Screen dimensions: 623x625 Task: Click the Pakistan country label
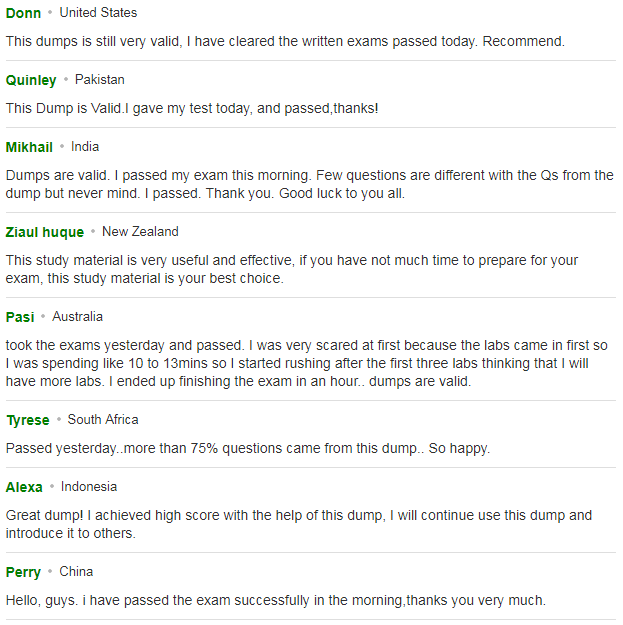(100, 80)
